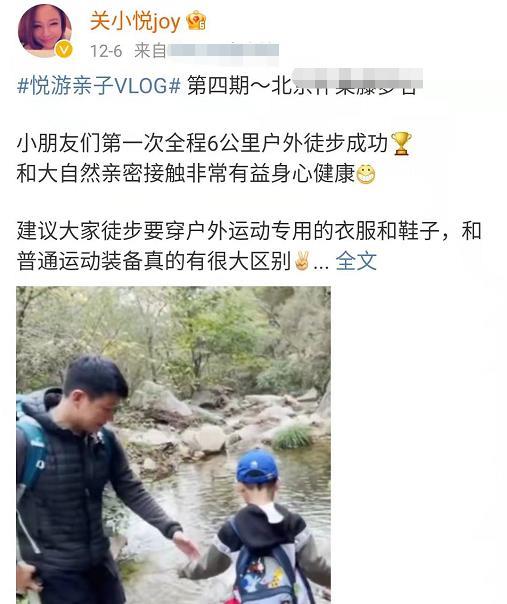
Task: Click the line about 6公里户外徒步成功
Action: 214,143
